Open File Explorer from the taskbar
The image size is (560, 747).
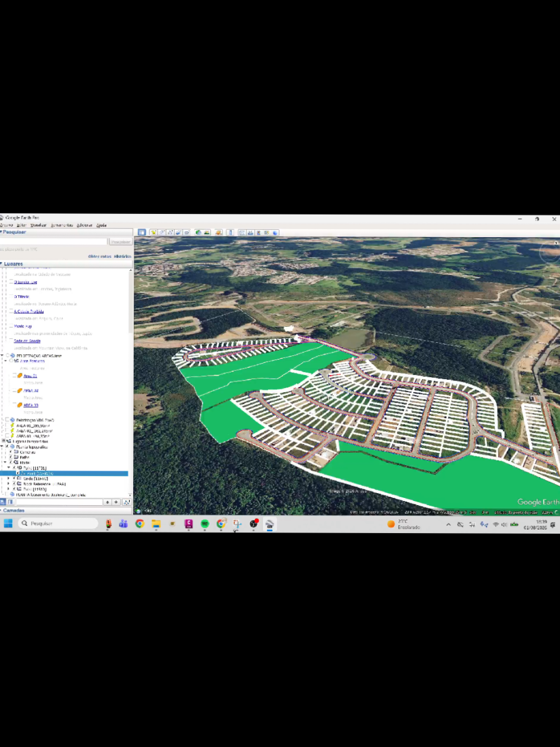tap(156, 524)
